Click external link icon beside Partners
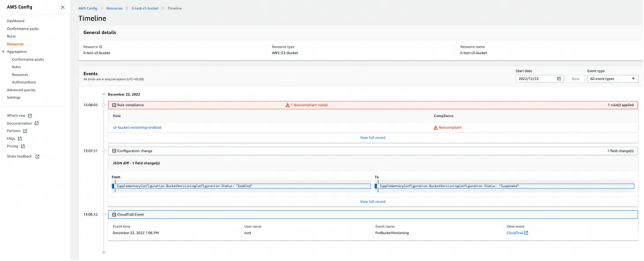This screenshot has height=261, width=644. pyautogui.click(x=25, y=131)
